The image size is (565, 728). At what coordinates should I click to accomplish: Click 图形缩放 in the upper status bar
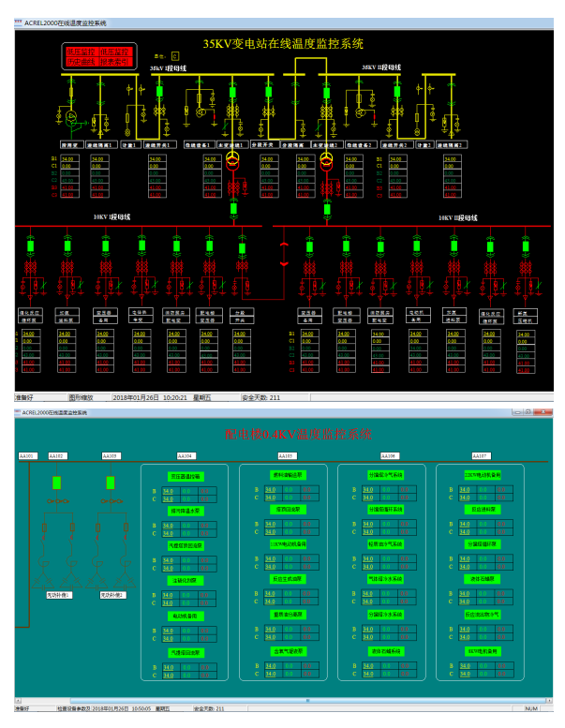pyautogui.click(x=82, y=397)
